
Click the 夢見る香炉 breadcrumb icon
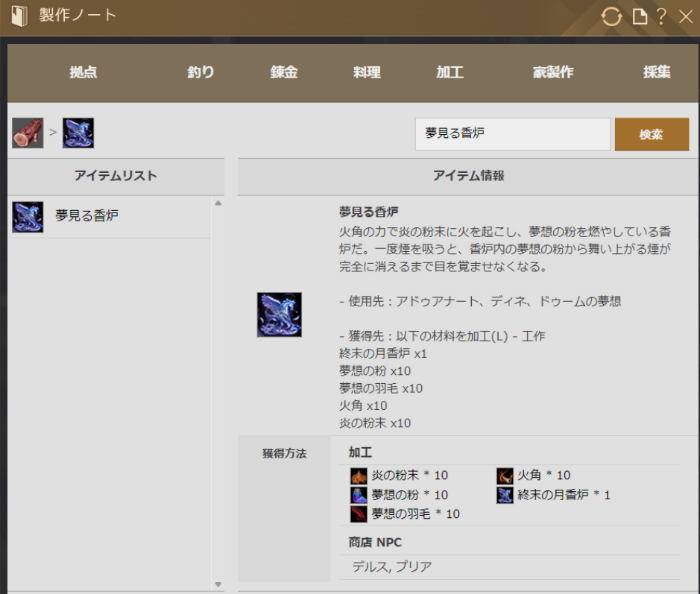point(78,133)
